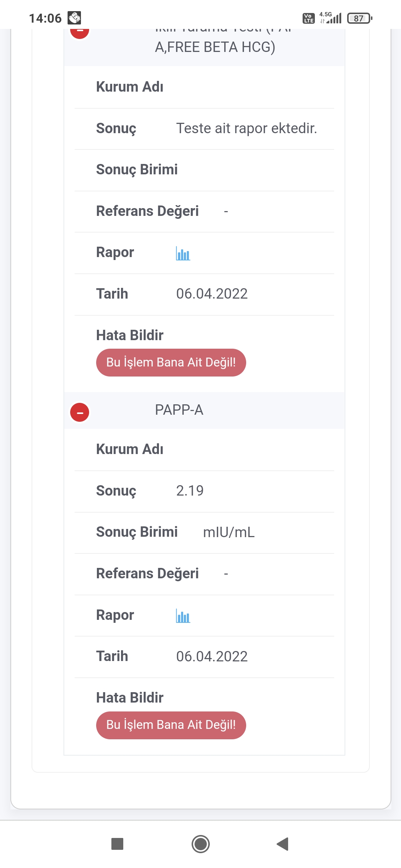401x868 pixels.
Task: Open the Rapor chart icon under PAPP-A
Action: [183, 617]
